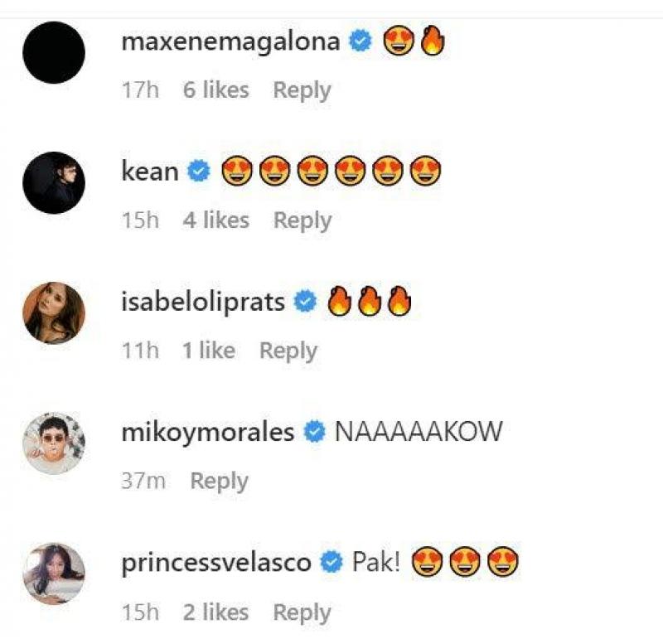This screenshot has width=663, height=644.
Task: Open princessvelasco's profile avatar
Action: 54,573
